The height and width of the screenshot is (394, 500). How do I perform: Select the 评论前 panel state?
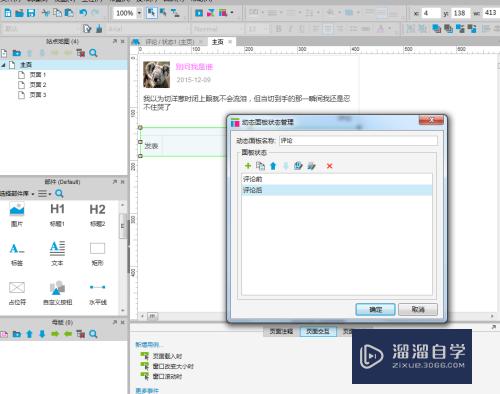tap(337, 179)
